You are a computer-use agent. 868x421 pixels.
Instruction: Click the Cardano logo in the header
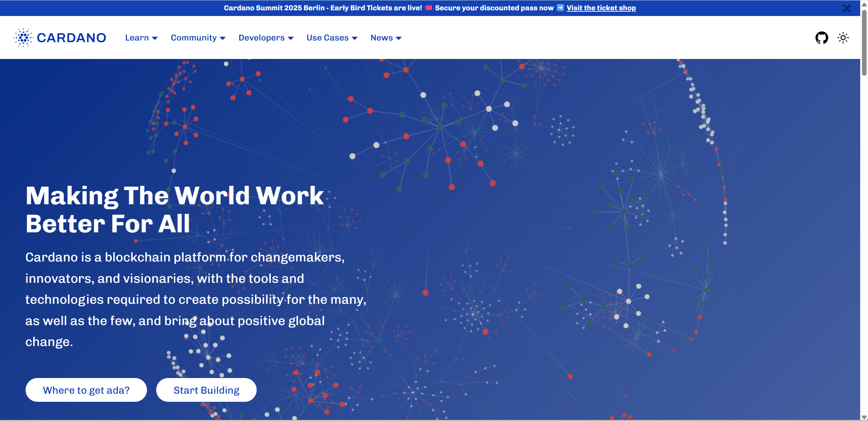[60, 38]
